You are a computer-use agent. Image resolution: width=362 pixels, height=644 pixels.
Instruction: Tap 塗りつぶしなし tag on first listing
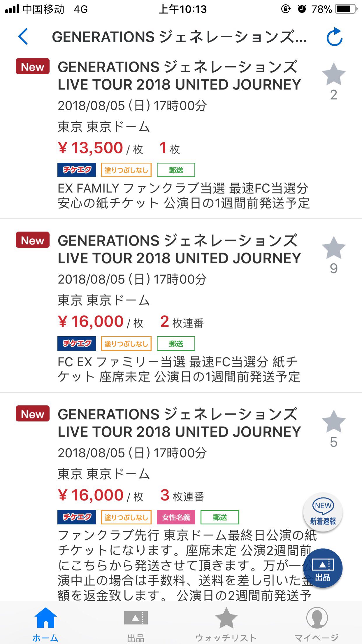coord(126,170)
